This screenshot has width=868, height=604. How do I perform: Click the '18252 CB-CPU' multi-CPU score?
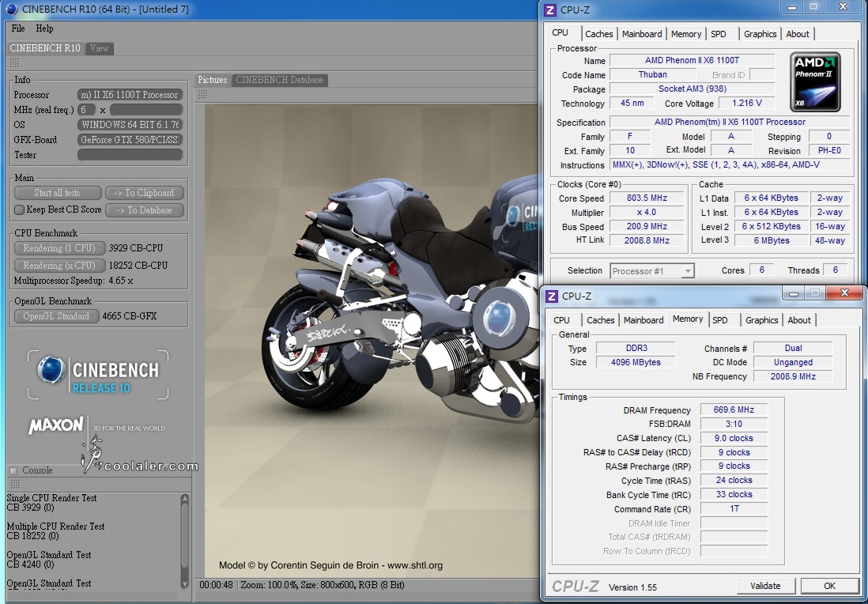coord(138,265)
